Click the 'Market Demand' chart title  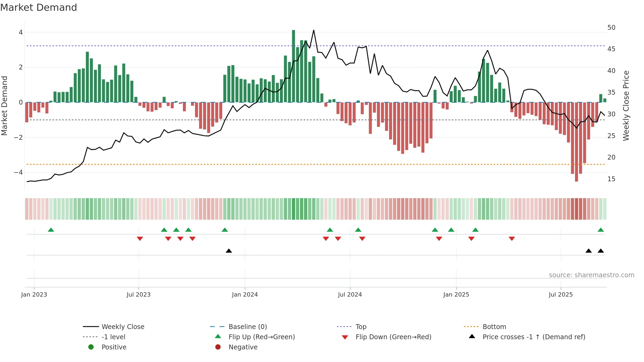pos(39,8)
